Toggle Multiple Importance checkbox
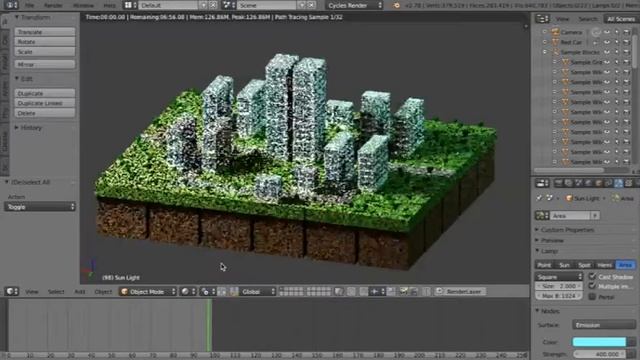 click(592, 286)
